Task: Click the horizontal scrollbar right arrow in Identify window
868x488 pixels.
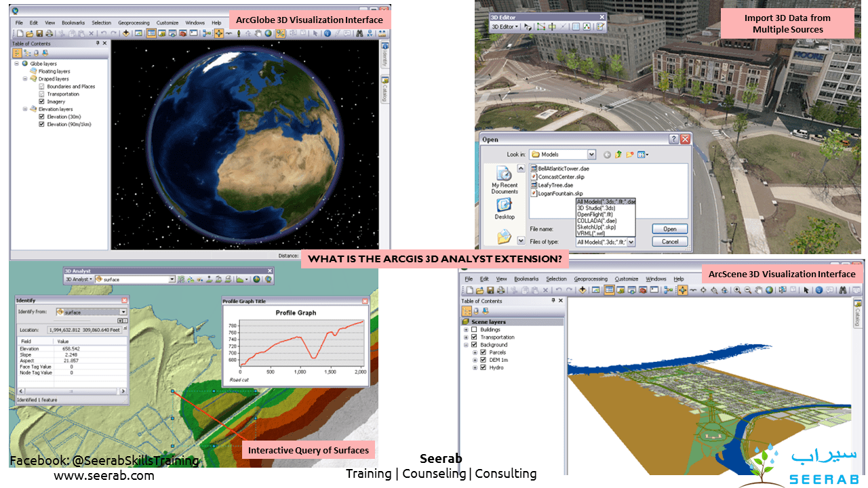Action: pos(123,391)
